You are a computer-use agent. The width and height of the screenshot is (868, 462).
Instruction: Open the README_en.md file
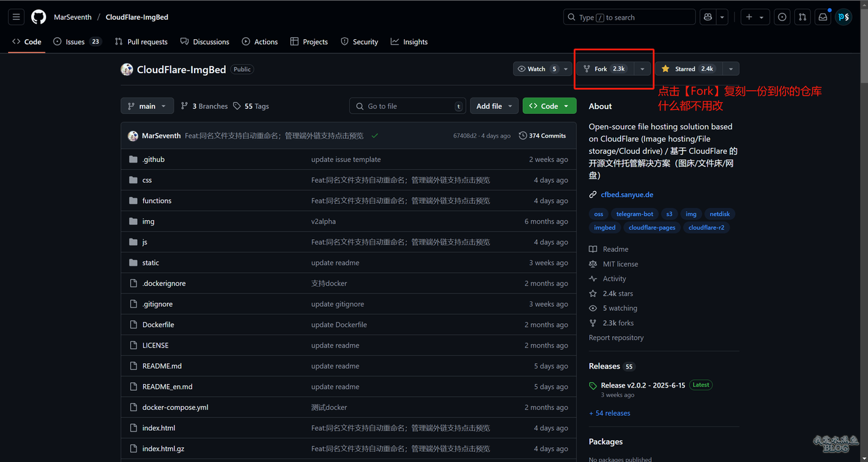[x=167, y=387]
